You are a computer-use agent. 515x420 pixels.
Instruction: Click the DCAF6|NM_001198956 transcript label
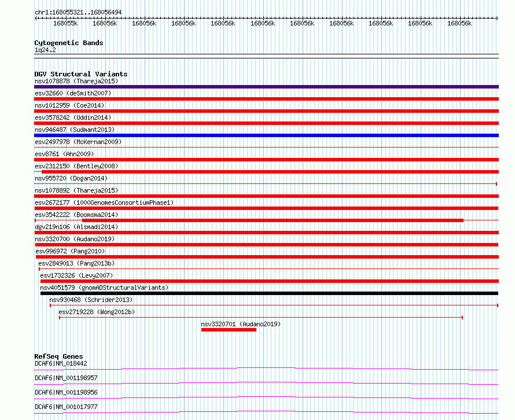click(x=66, y=392)
